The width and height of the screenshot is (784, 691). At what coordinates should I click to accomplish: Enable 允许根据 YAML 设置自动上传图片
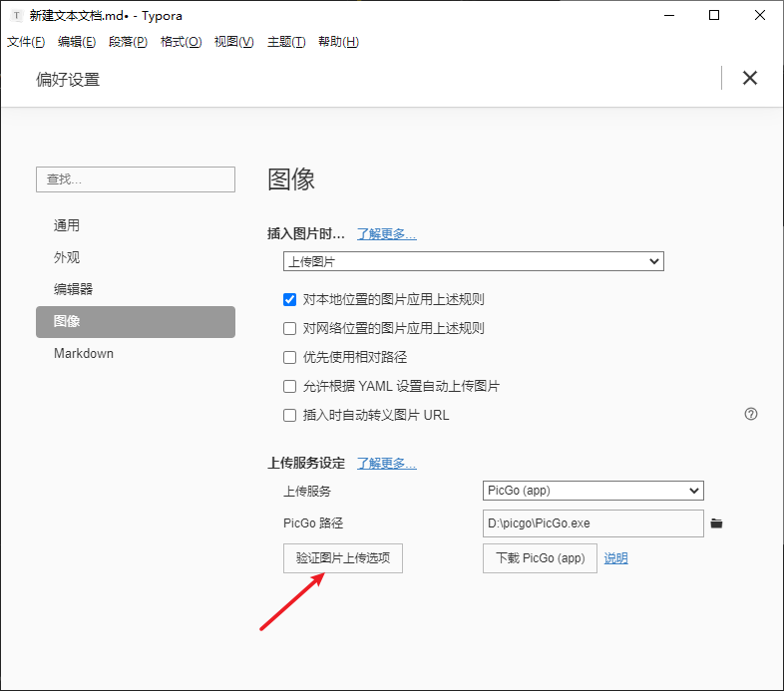click(x=289, y=387)
